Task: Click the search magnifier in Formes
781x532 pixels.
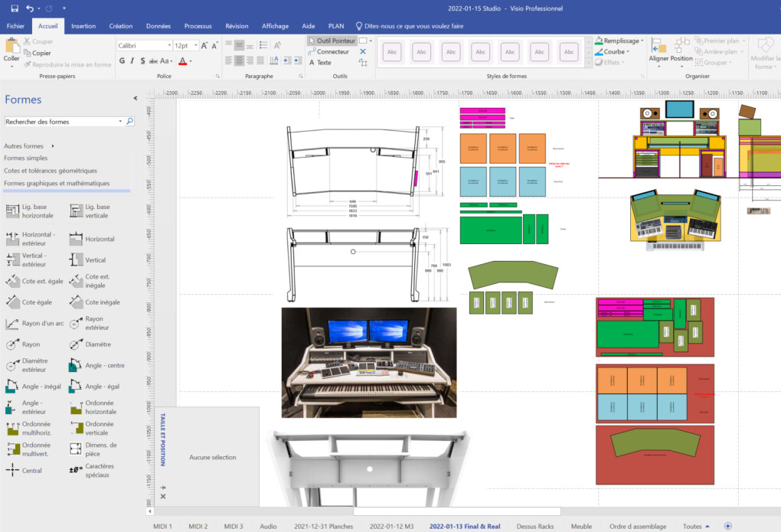Action: 130,121
